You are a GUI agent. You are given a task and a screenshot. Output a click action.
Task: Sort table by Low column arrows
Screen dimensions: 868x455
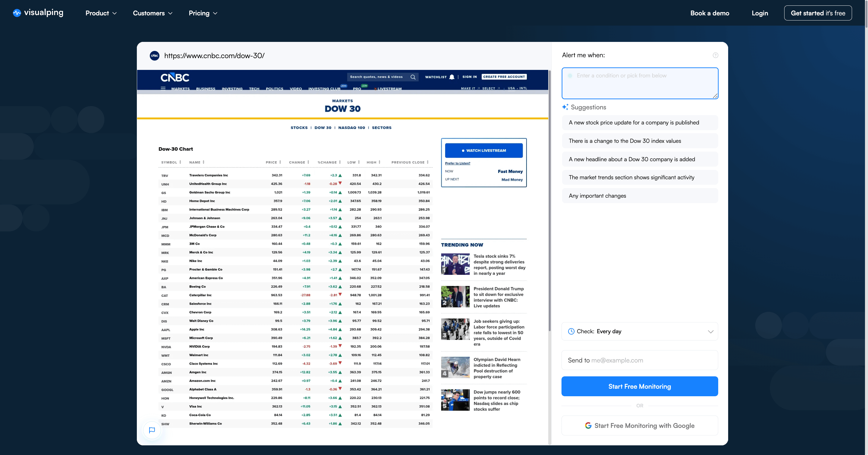(359, 162)
